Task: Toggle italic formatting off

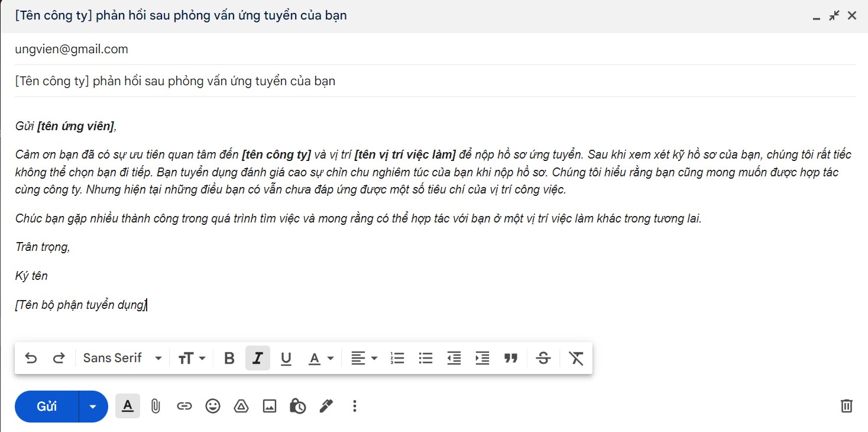Action: pyautogui.click(x=258, y=358)
